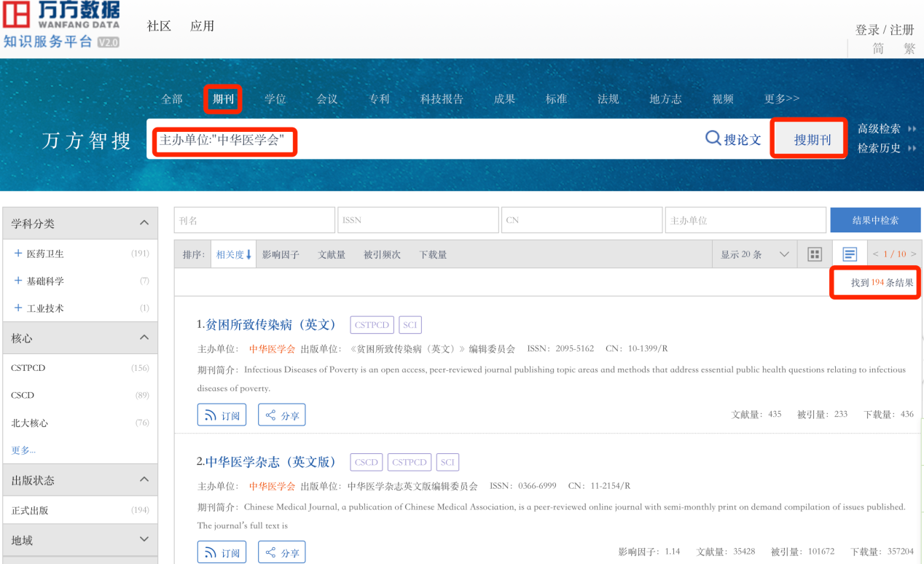The width and height of the screenshot is (924, 564).
Task: Go to previous results page arrow
Action: pos(875,254)
